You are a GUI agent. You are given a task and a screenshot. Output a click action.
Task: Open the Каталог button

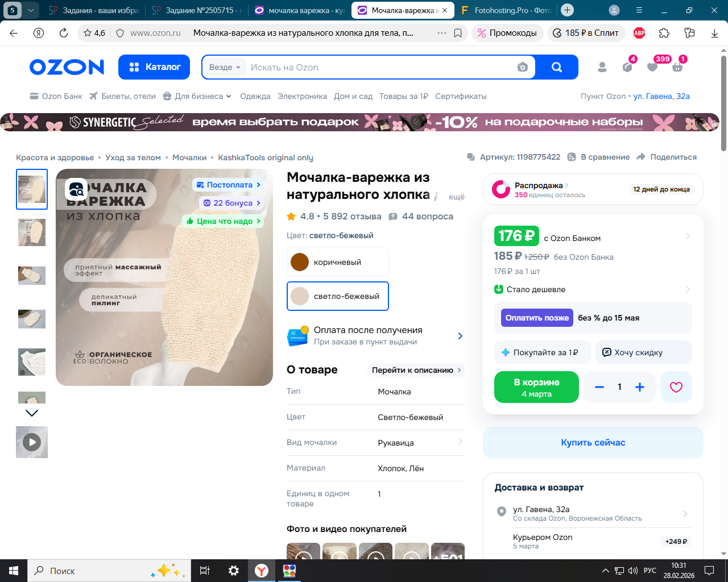154,67
